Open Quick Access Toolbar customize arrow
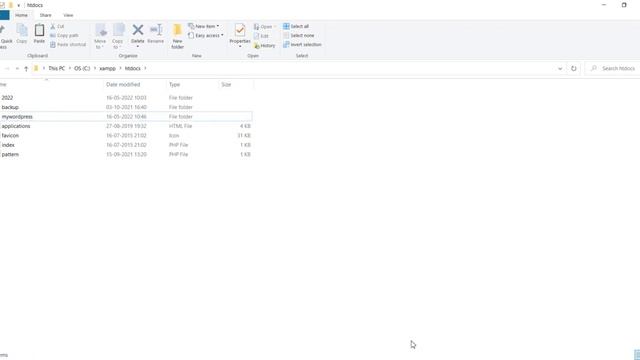Image resolution: width=640 pixels, height=360 pixels. [19, 5]
